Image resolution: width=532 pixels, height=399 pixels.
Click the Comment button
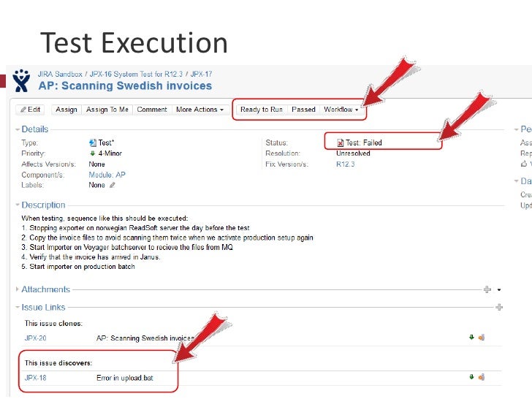coord(152,110)
